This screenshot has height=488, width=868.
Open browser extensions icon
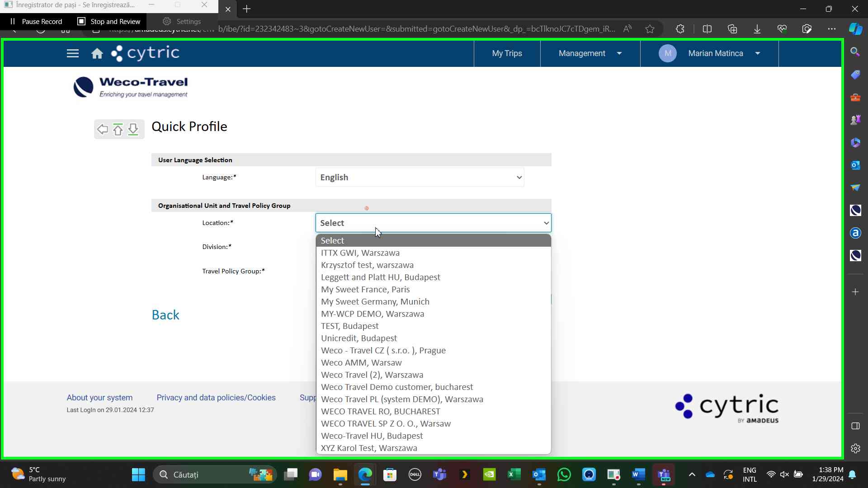[x=680, y=29]
